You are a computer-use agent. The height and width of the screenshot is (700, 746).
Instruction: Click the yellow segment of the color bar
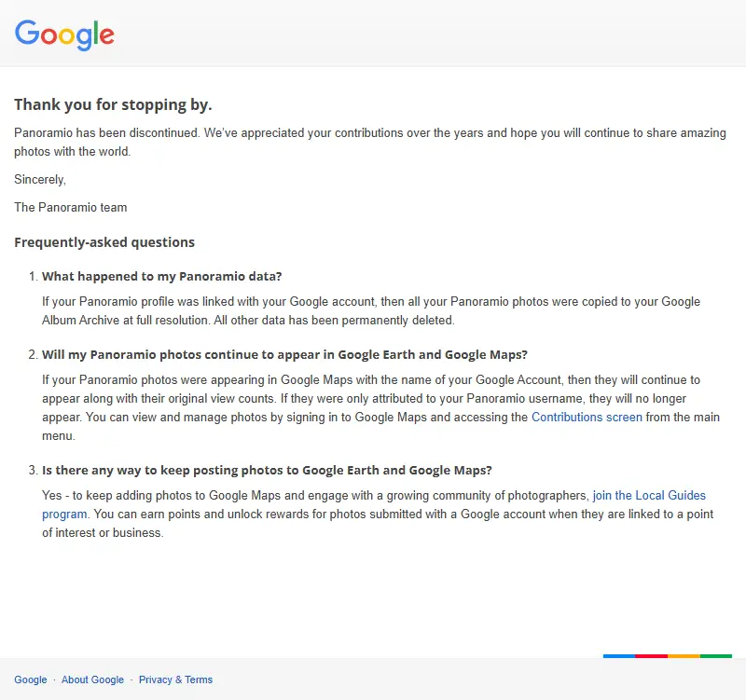684,656
